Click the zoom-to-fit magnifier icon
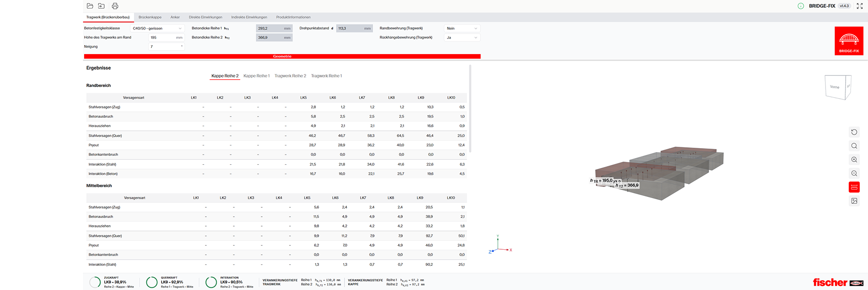 pos(854,146)
